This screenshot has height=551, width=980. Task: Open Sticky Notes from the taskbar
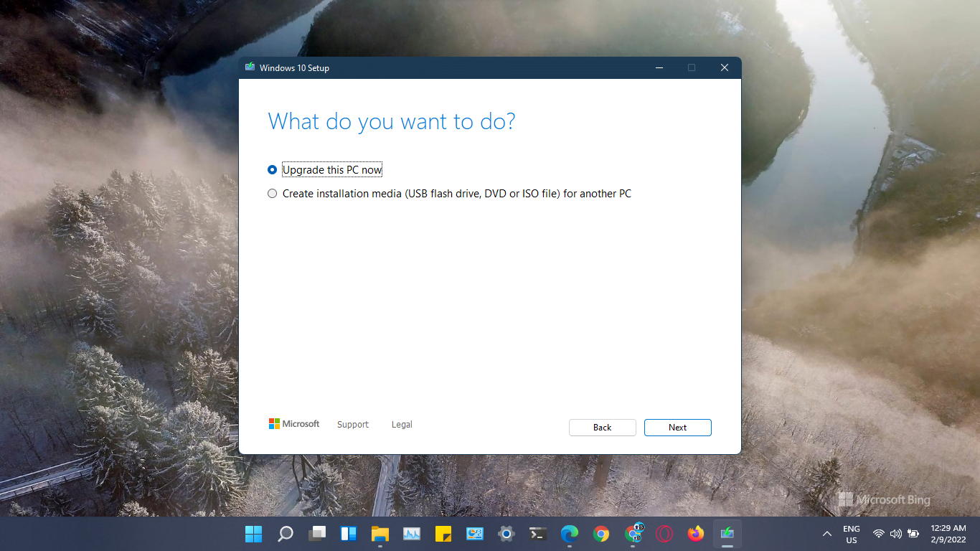click(x=443, y=534)
